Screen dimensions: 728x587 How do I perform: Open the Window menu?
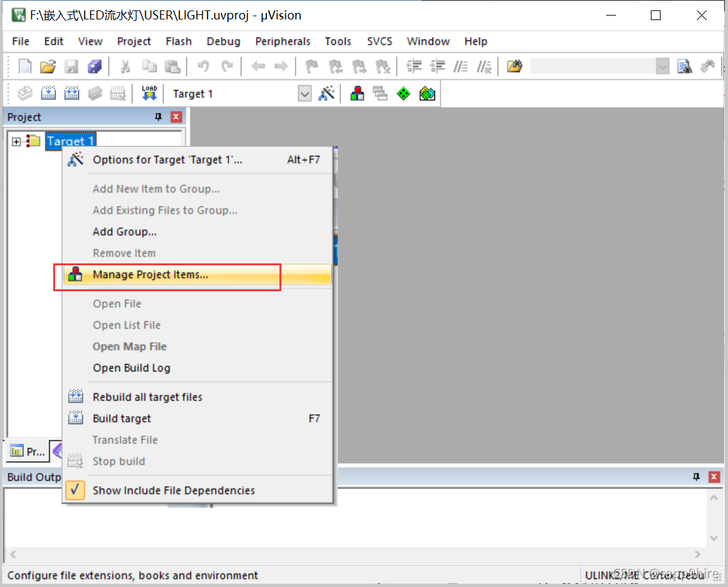428,42
